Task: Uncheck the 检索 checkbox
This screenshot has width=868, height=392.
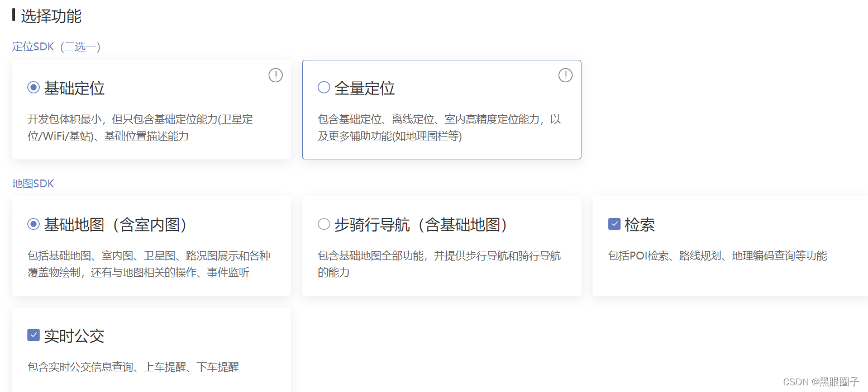Action: [614, 224]
